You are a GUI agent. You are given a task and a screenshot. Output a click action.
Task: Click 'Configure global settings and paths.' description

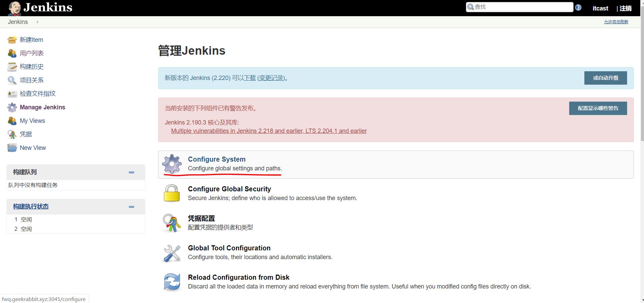click(x=235, y=168)
